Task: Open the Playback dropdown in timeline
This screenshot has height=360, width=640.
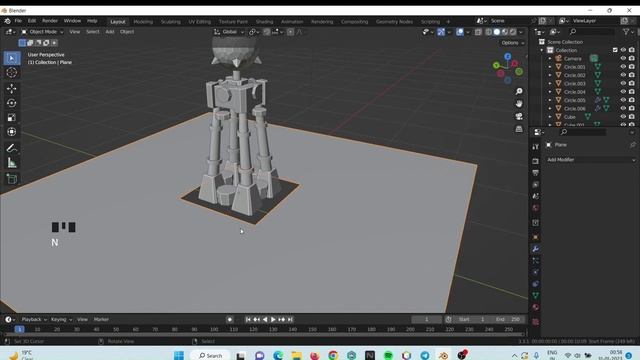Action: pos(34,320)
